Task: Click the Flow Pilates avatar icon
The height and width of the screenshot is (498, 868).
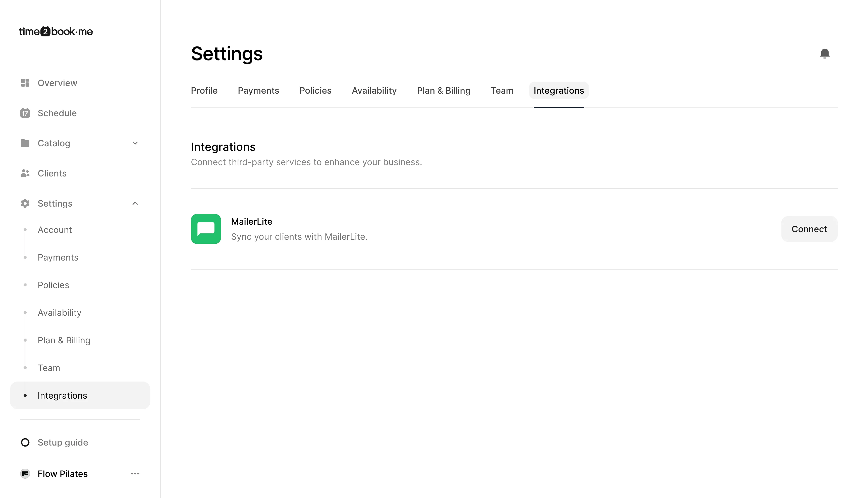Action: pos(25,474)
